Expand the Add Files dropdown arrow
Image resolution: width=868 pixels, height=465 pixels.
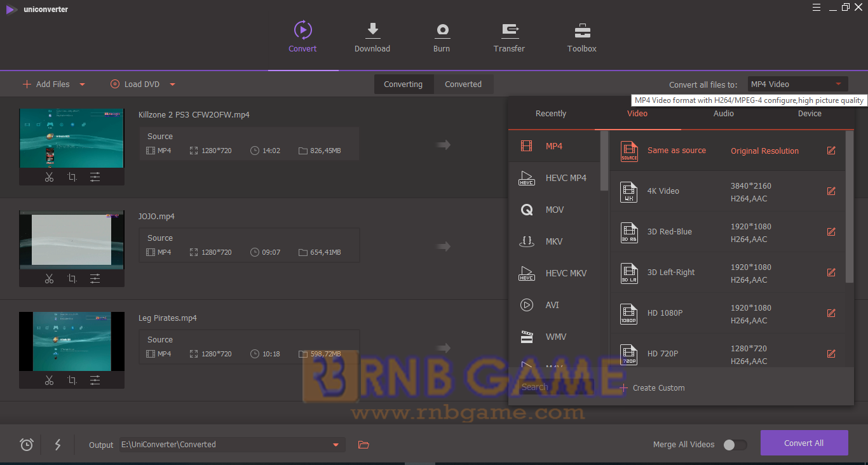coord(82,84)
